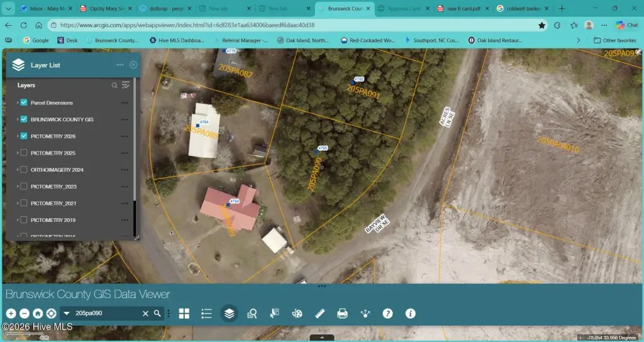Enable the PICTOMETRY 2025 layer checkbox
Image resolution: width=644 pixels, height=342 pixels.
coord(24,153)
